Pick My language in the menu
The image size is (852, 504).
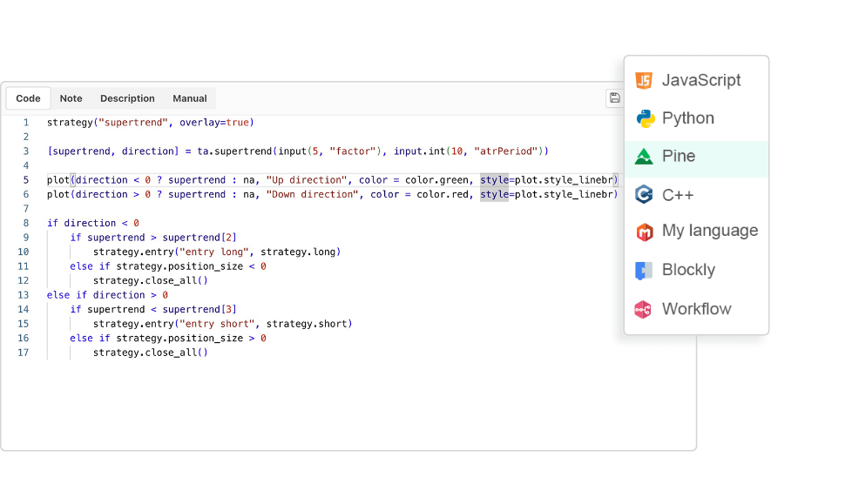coord(697,232)
